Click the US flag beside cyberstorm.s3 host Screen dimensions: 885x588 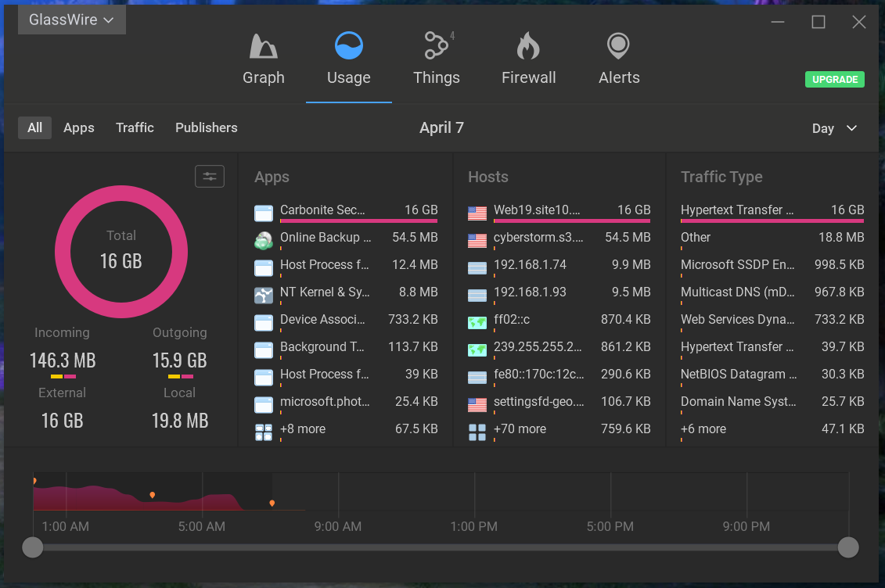tap(477, 238)
